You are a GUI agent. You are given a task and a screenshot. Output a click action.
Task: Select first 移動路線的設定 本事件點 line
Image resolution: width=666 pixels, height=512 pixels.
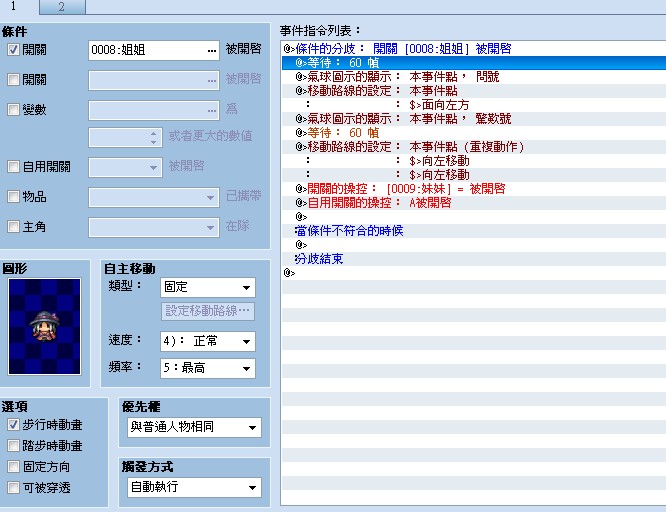tap(474, 91)
